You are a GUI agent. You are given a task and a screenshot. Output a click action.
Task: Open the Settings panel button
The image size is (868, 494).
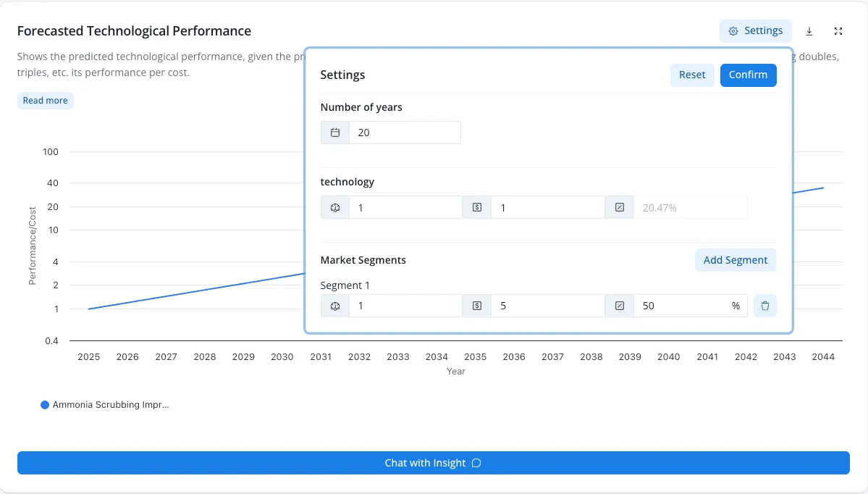click(756, 31)
